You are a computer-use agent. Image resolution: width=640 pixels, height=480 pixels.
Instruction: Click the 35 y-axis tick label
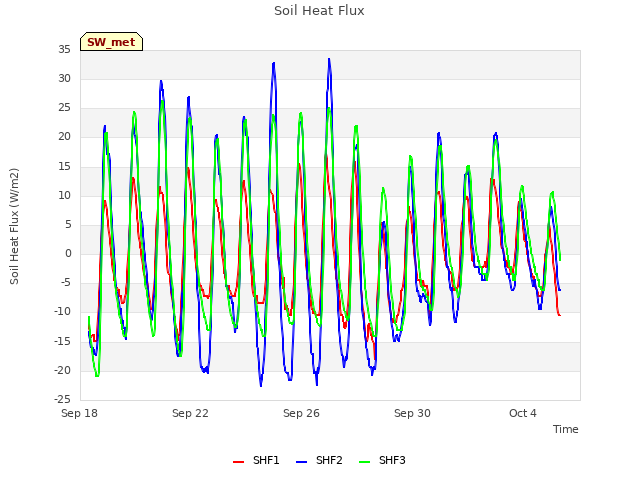64,49
